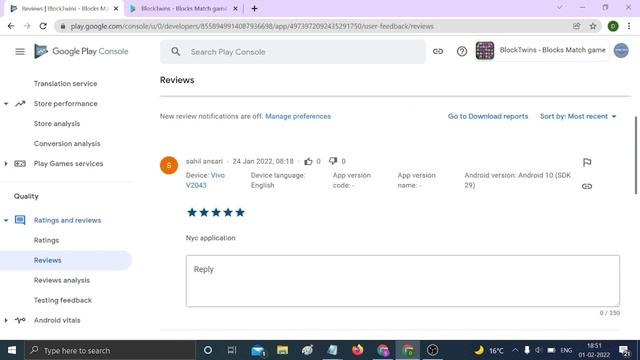The image size is (640, 360).
Task: Click in the Reply text box
Action: pyautogui.click(x=402, y=281)
